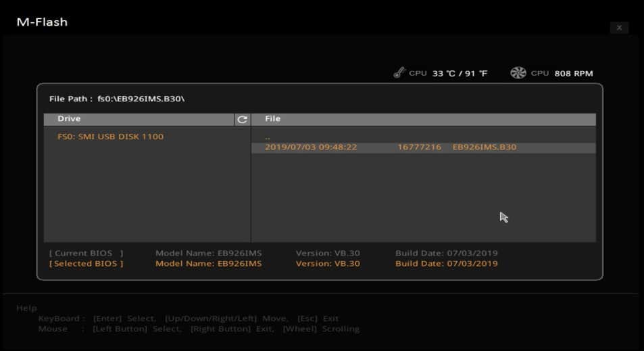Viewport: 644px width, 351px height.
Task: Click the file date 2019/07/03 09:48:22
Action: point(311,147)
